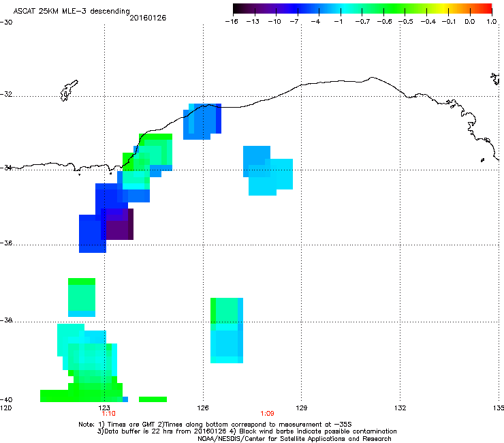Click the colorbar tick label -7
Viewport: 504px width, 443px height.
coord(294,22)
